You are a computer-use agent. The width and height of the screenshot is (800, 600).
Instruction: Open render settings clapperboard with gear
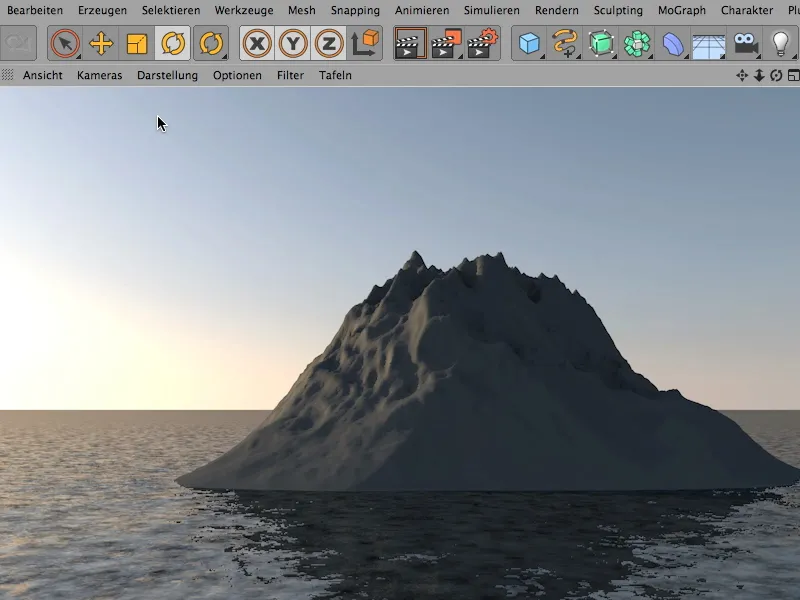click(x=482, y=43)
